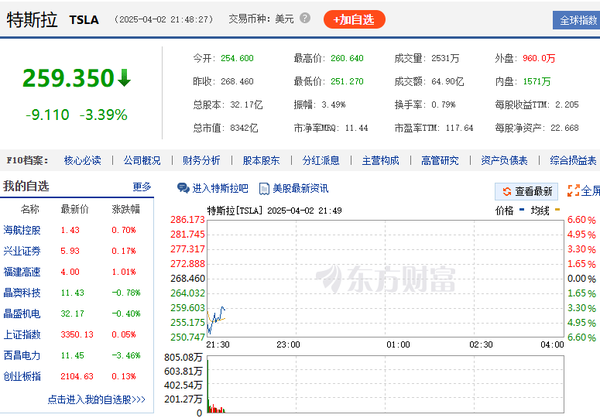Click the speech bubble icon beside 进入特斯拉吧

click(x=183, y=188)
